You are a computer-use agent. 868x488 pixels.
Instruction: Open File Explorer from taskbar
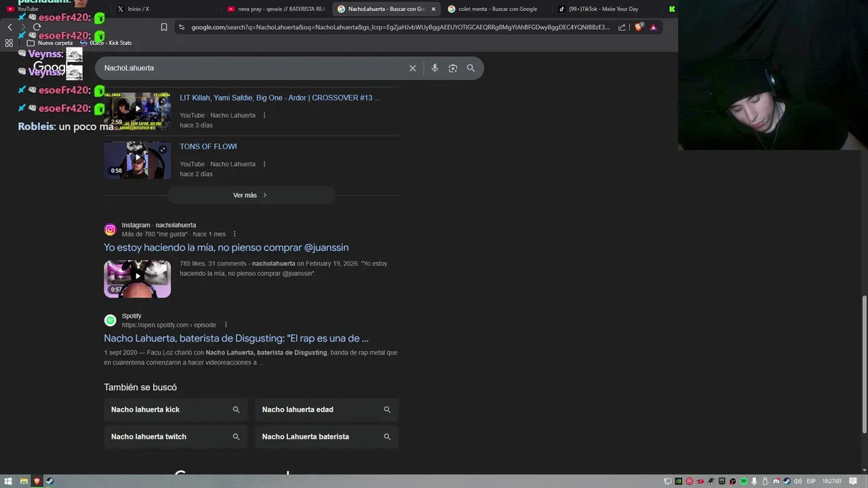tap(24, 481)
